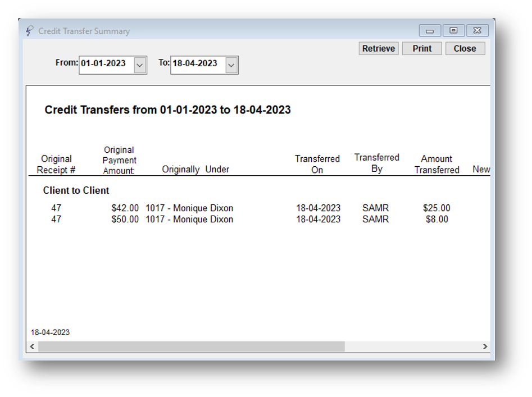
Task: Close window using title bar X
Action: click(478, 30)
